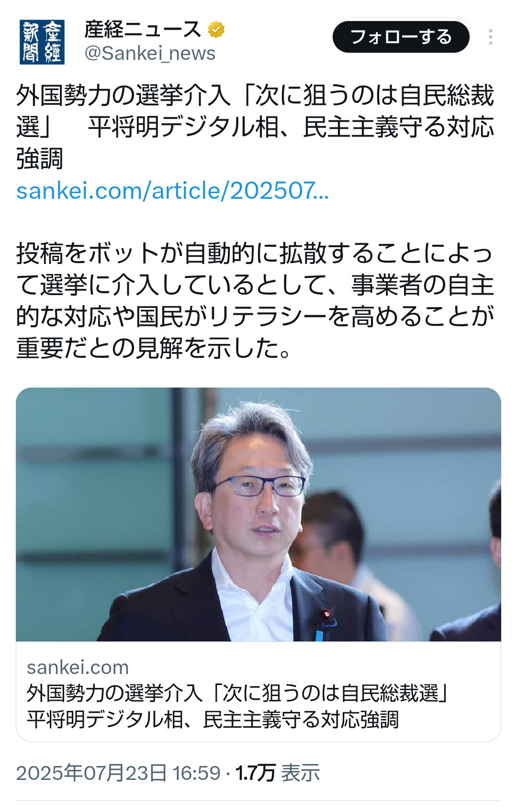The width and height of the screenshot is (517, 812).
Task: Open the three-dot more options menu
Action: [491, 37]
